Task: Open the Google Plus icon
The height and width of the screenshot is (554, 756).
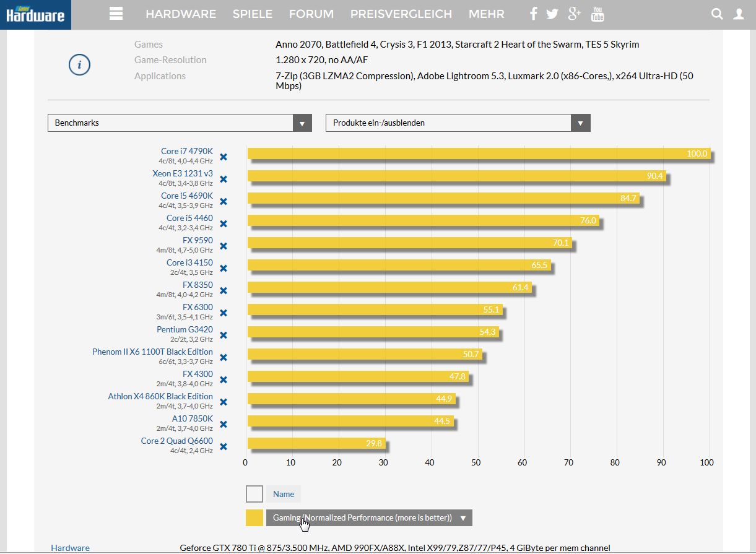Action: click(575, 14)
